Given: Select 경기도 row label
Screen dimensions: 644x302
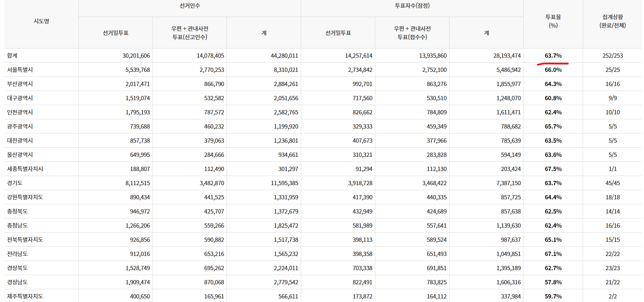Looking at the screenshot, I should click(15, 183).
